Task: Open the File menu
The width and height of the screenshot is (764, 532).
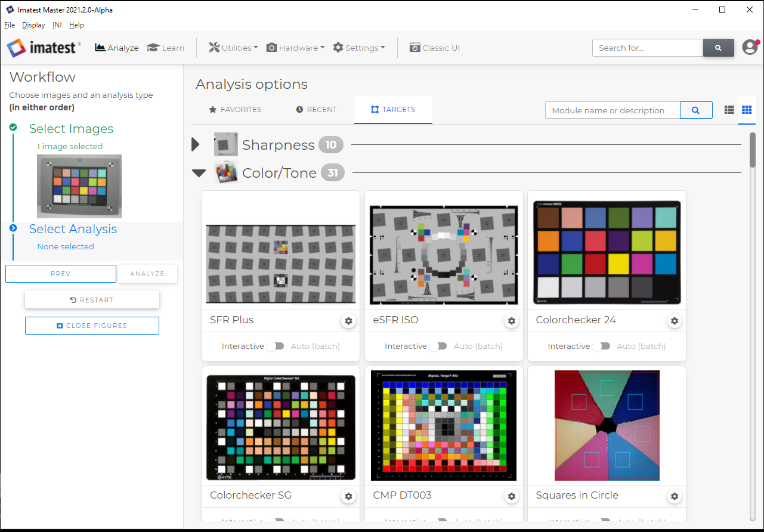Action: (x=10, y=25)
